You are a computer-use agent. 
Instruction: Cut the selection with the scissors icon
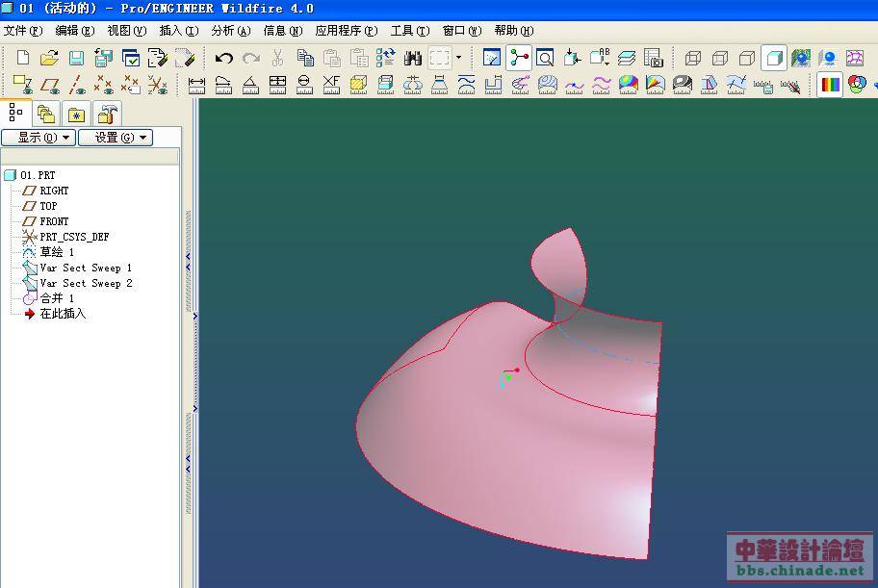(277, 58)
